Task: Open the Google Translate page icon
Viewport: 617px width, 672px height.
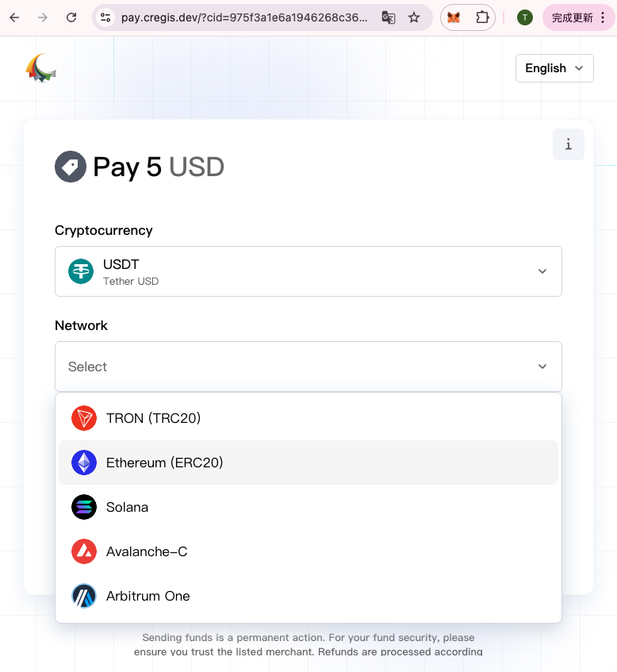Action: click(x=389, y=17)
